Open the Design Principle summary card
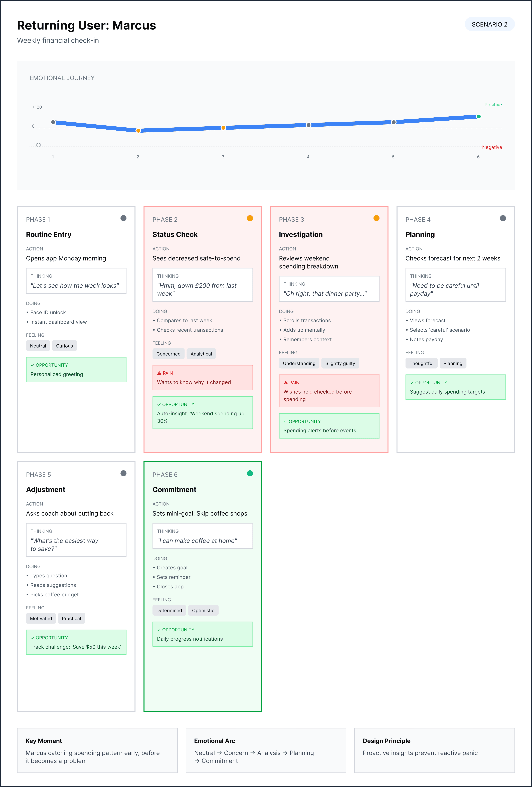 point(434,750)
